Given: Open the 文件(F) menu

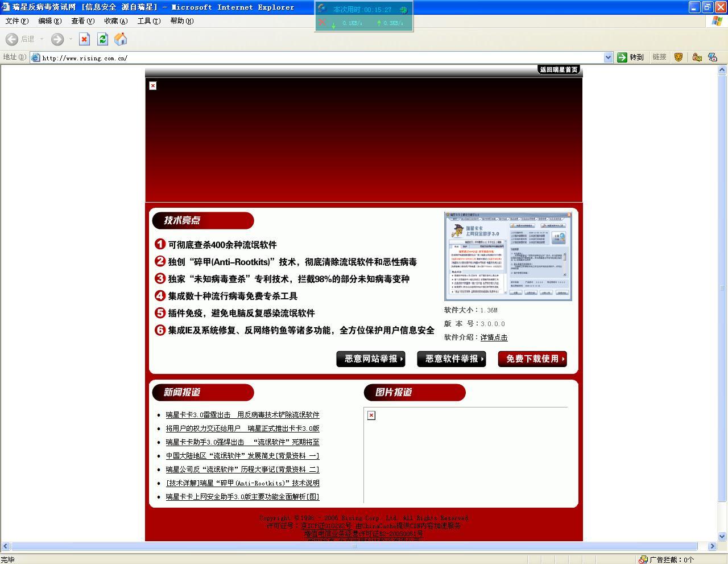Looking at the screenshot, I should tap(16, 21).
